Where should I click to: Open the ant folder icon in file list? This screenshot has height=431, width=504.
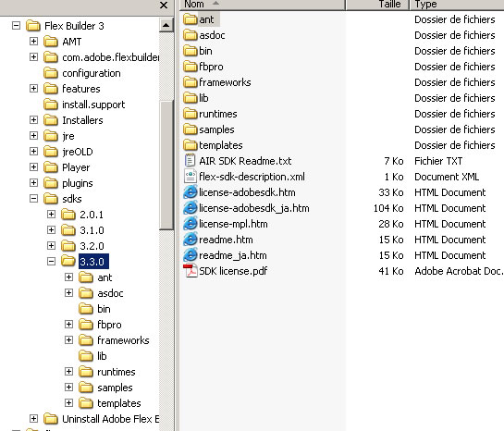pyautogui.click(x=190, y=19)
